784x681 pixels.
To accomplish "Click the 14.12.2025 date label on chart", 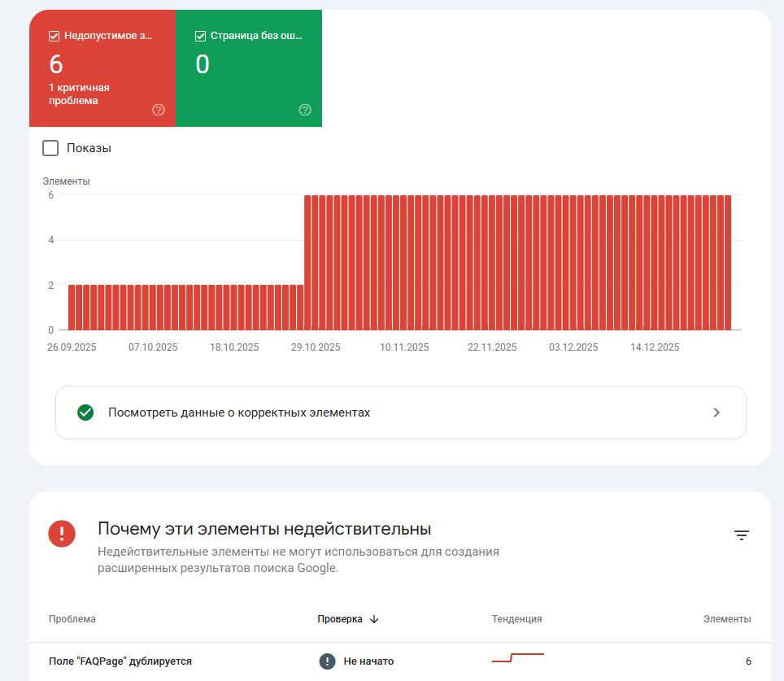I will [x=655, y=347].
